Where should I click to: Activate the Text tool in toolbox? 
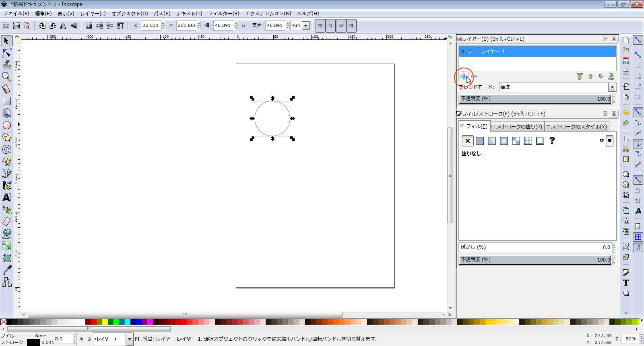pos(7,198)
